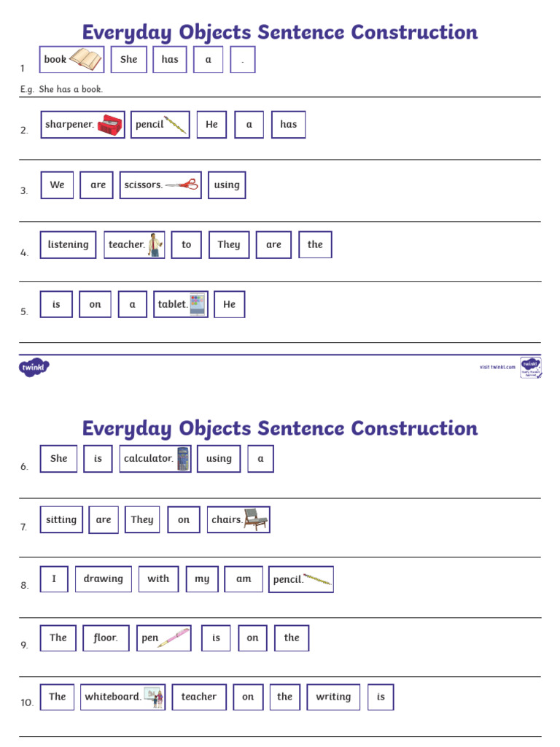Click the 'writing' word card in row 10
Image resolution: width=560 pixels, height=747 pixels.
(x=333, y=697)
